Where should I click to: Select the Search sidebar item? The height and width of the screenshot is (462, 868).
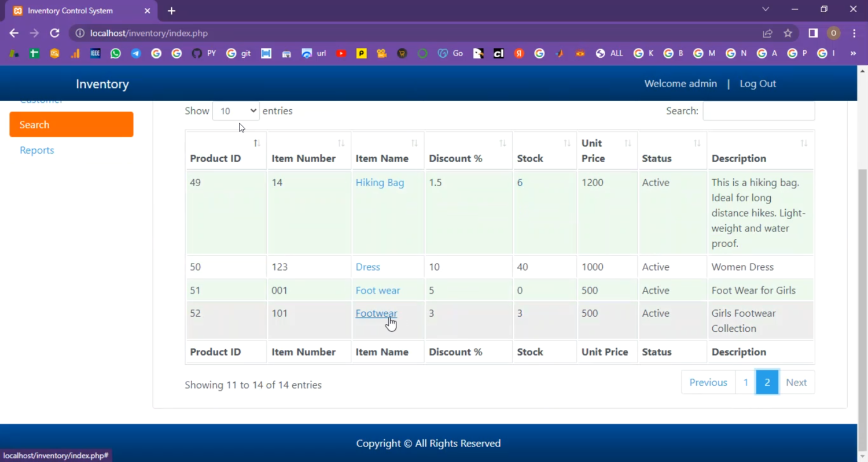tap(71, 124)
